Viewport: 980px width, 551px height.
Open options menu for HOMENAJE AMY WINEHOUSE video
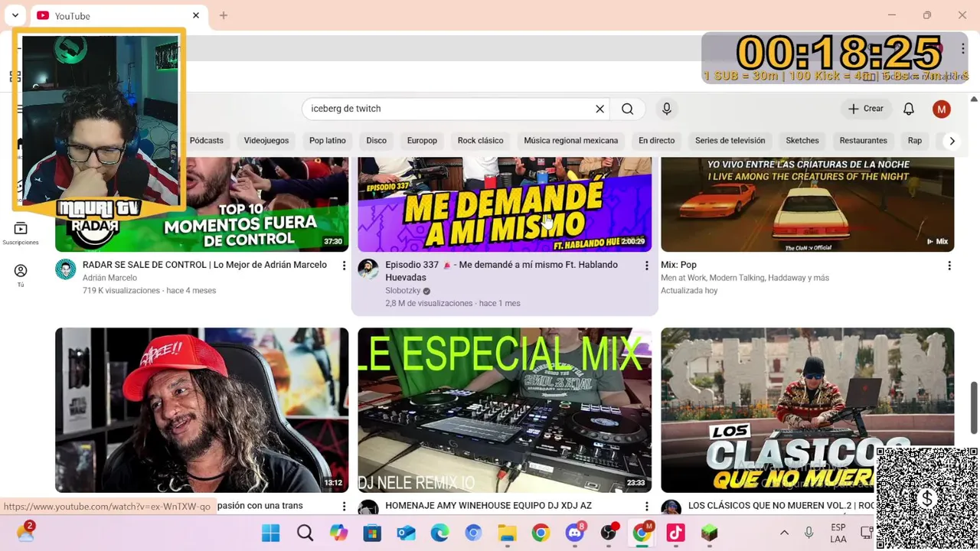pyautogui.click(x=646, y=507)
